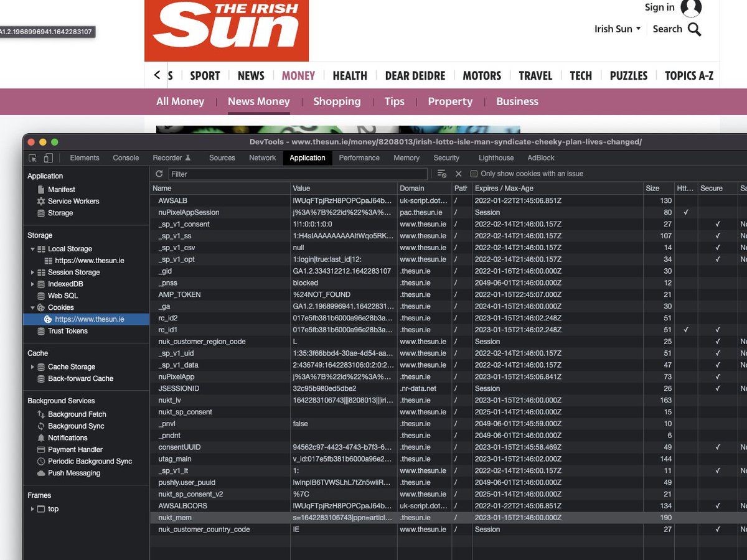The width and height of the screenshot is (747, 560).
Task: Go to the SPORT section
Action: (205, 75)
